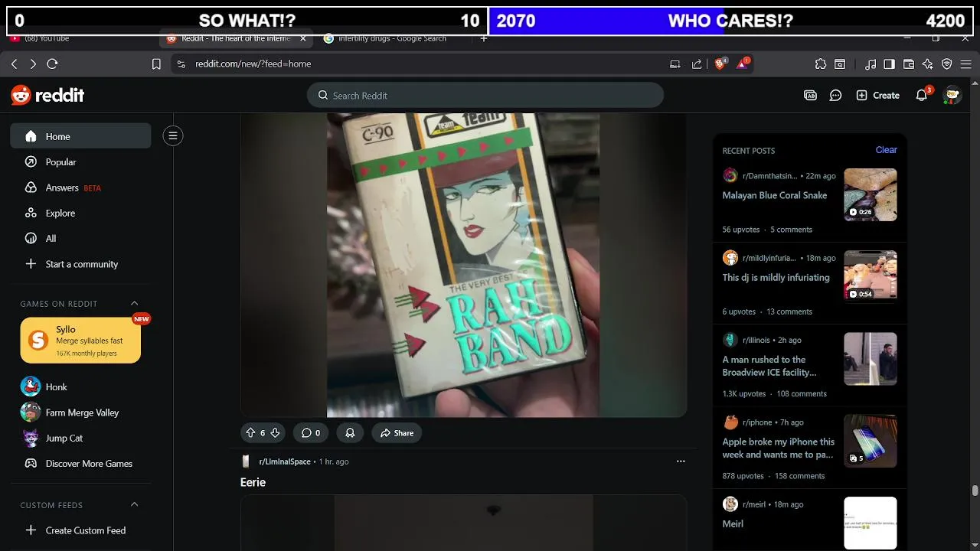Open Brave Shields lion icon
This screenshot has height=551, width=980.
720,64
